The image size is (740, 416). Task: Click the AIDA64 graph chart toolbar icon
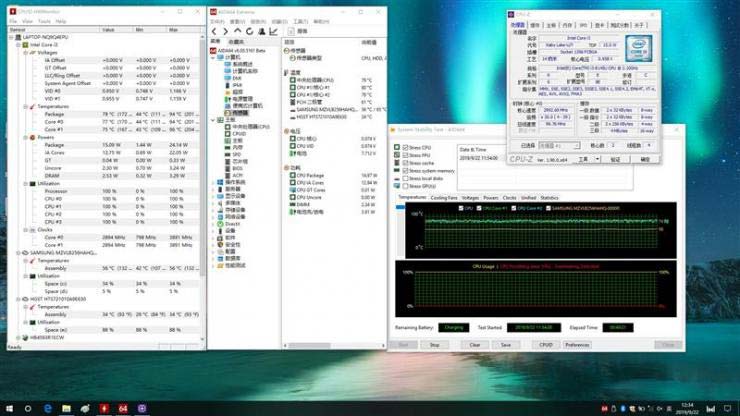point(273,32)
